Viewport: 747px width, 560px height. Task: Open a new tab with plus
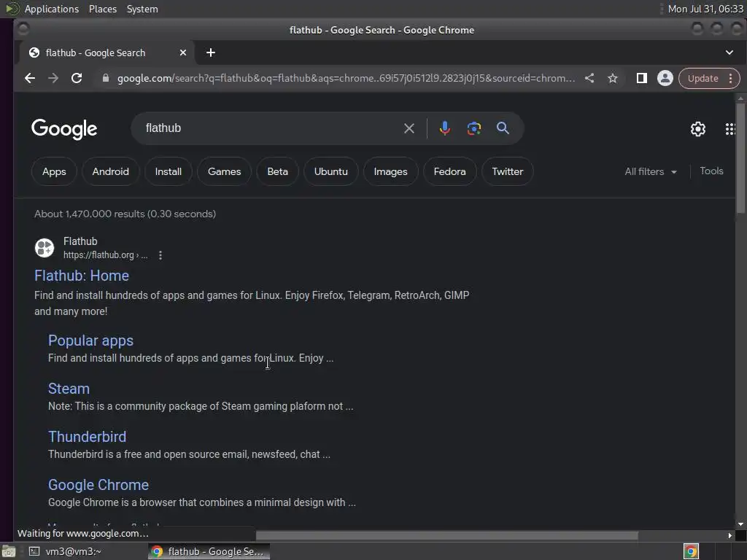[211, 52]
